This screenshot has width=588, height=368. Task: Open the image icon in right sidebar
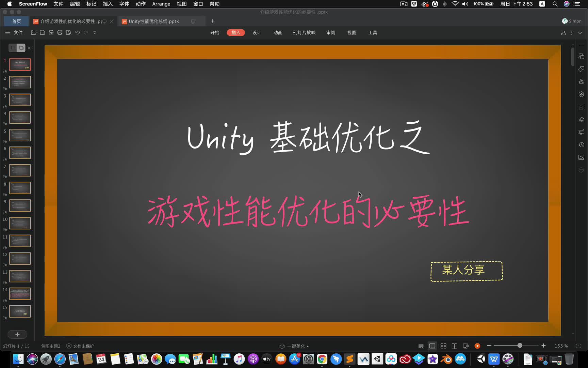pyautogui.click(x=581, y=157)
